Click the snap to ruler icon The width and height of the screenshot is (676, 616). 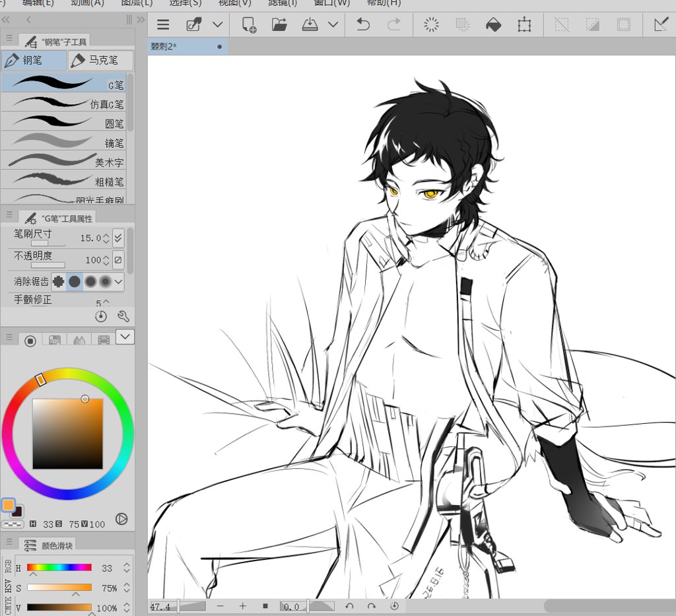[661, 24]
